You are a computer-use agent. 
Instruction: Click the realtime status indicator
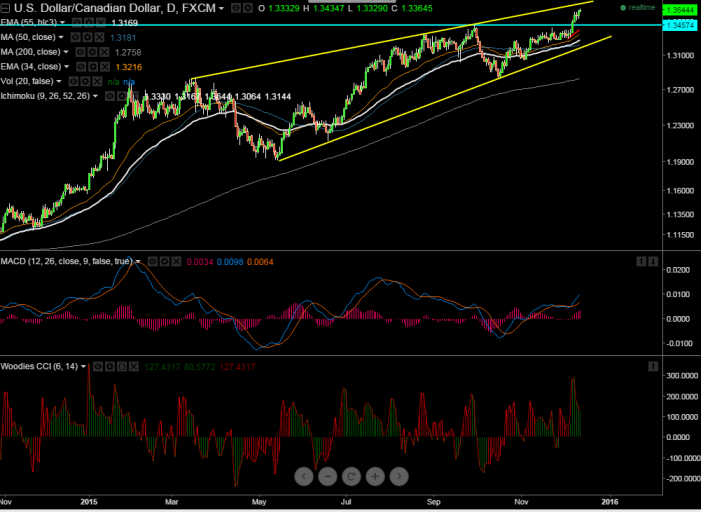[638, 8]
